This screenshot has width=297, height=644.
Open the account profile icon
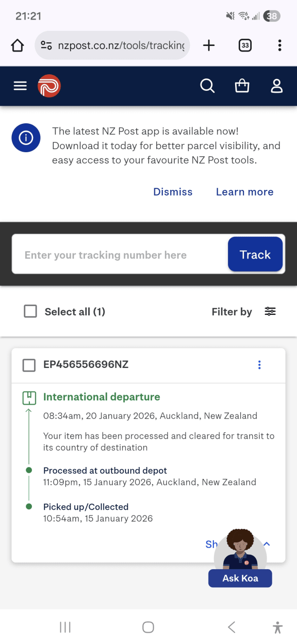pyautogui.click(x=276, y=86)
